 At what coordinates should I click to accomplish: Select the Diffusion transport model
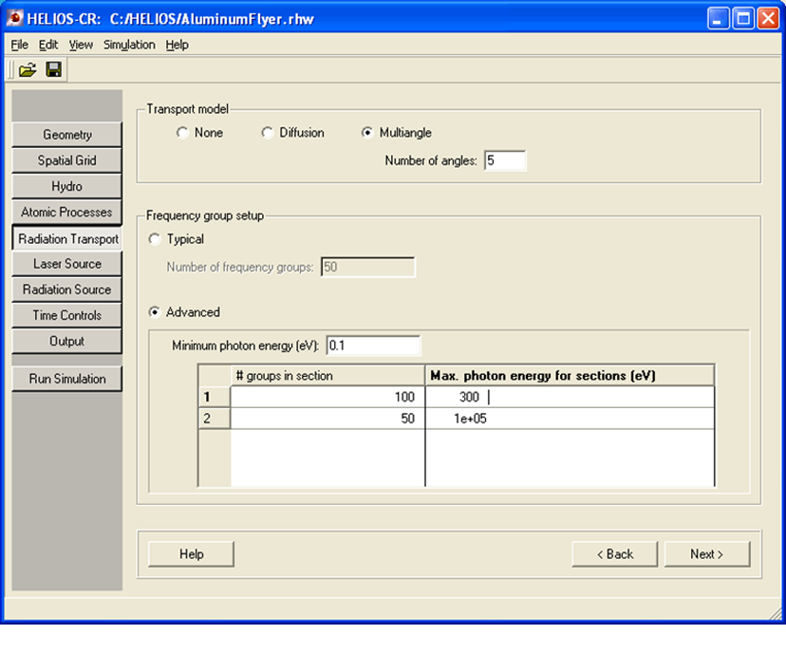(267, 133)
